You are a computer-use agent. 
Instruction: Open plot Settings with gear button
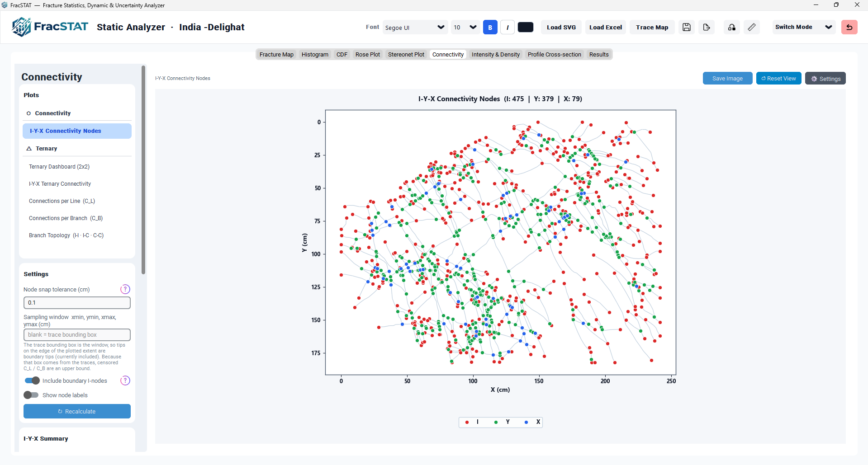tap(825, 79)
